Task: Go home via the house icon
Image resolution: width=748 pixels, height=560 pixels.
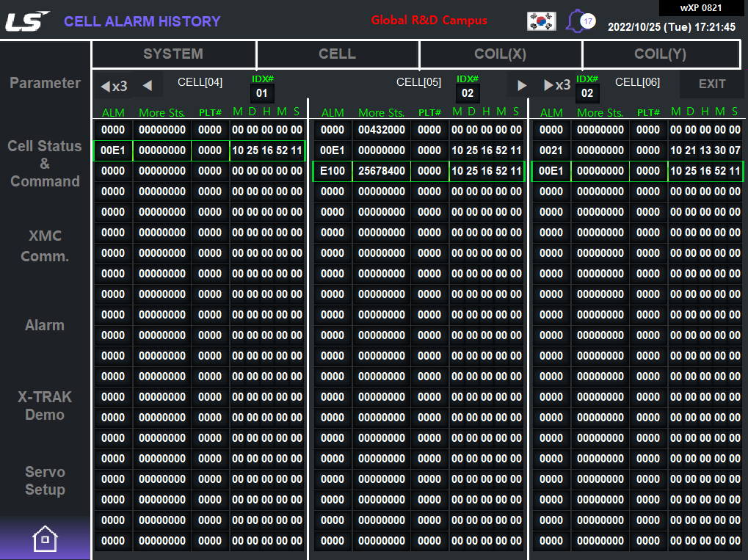Action: click(45, 539)
